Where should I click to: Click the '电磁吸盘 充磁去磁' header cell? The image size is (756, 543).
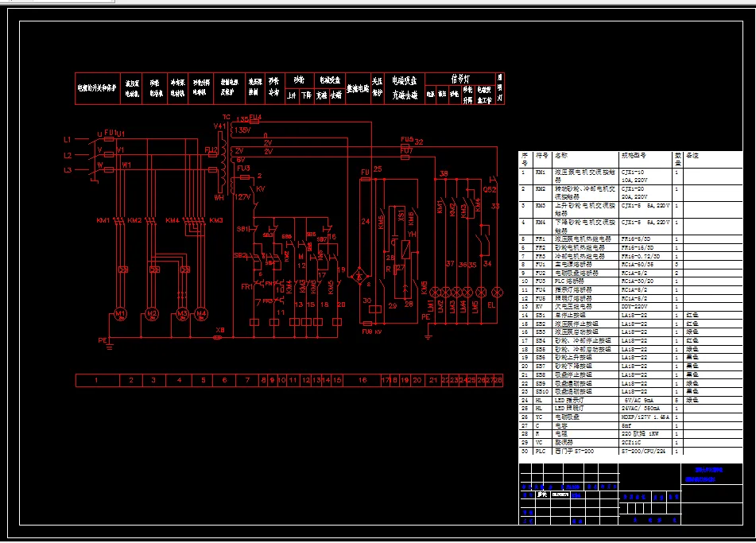pos(405,89)
